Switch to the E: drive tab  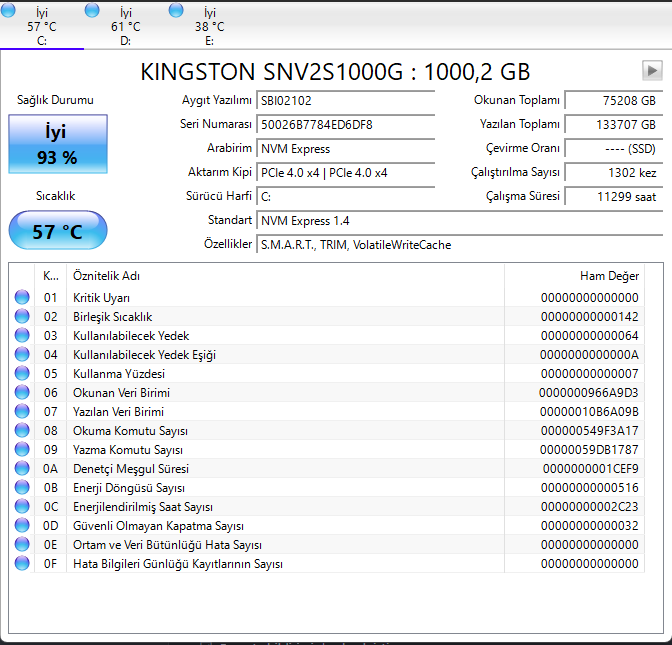coord(209,26)
